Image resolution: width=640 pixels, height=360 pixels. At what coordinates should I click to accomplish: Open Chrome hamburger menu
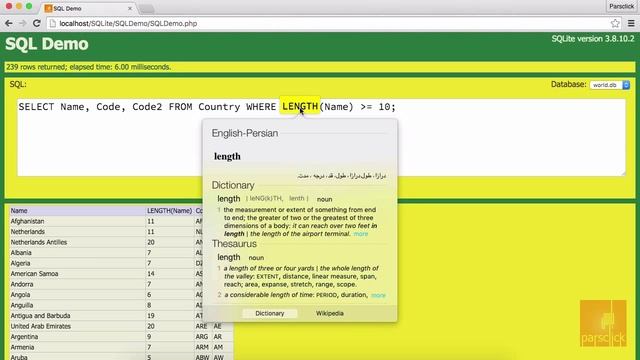[631, 23]
